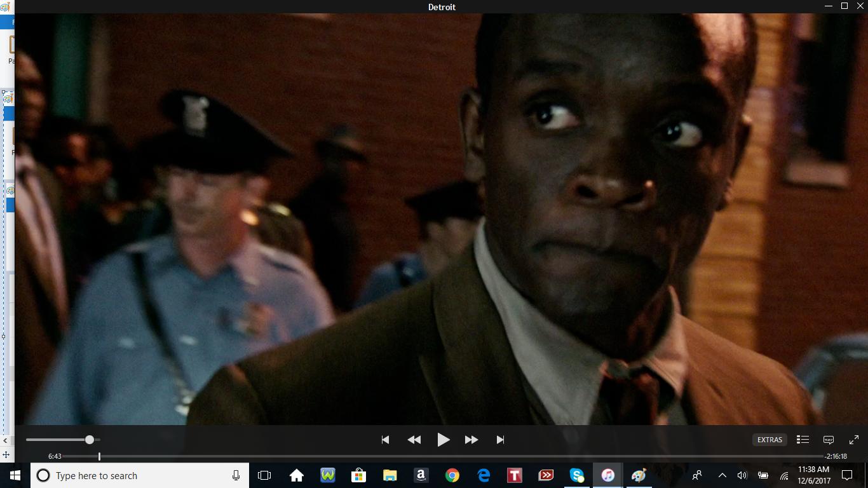Screen dimensions: 868x488
Task: Check the battery status icon
Action: [x=763, y=475]
